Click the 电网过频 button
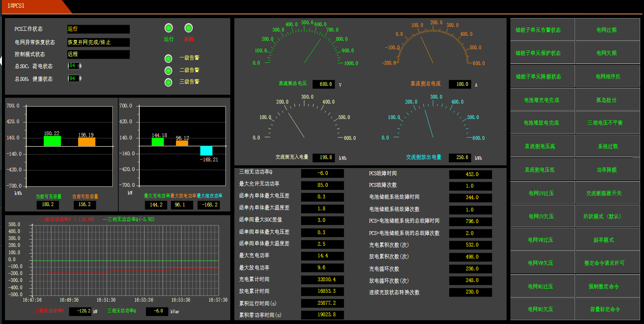 coord(607,30)
